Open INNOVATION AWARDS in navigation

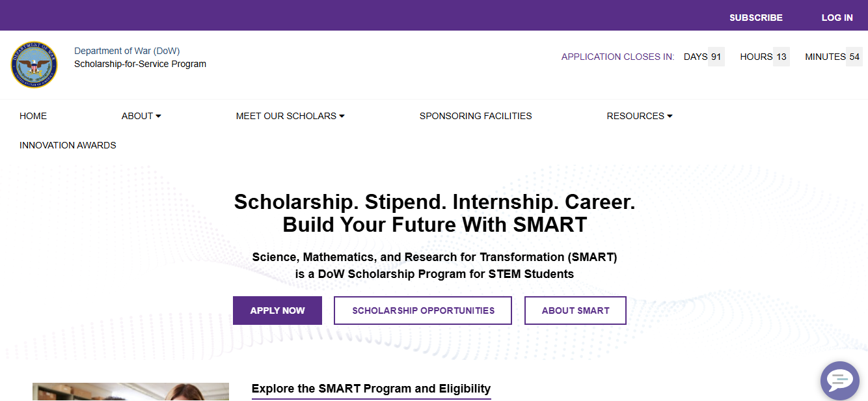(x=68, y=145)
